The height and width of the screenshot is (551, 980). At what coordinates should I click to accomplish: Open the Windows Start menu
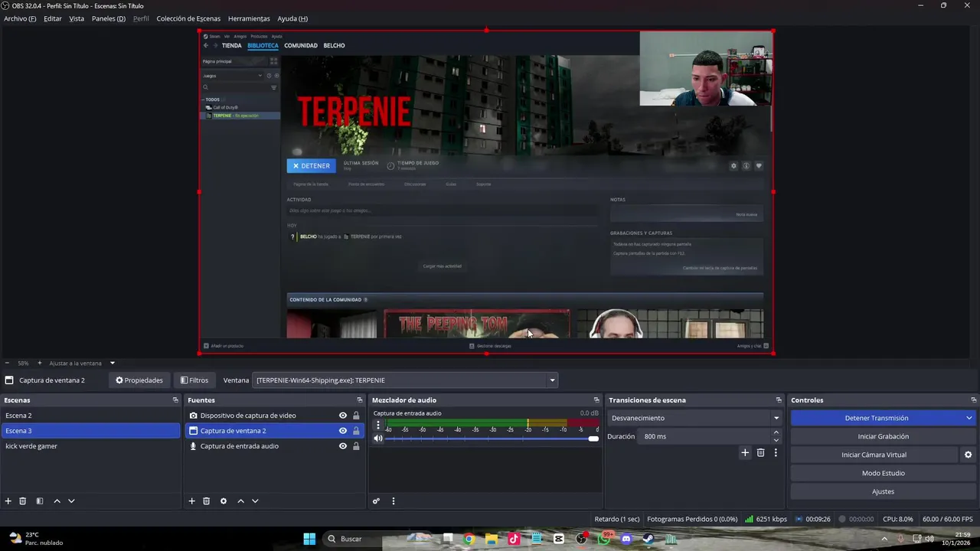(309, 539)
